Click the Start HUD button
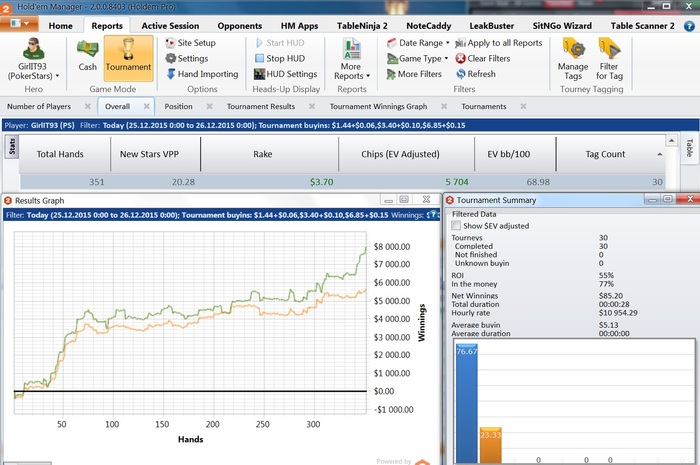 [280, 43]
